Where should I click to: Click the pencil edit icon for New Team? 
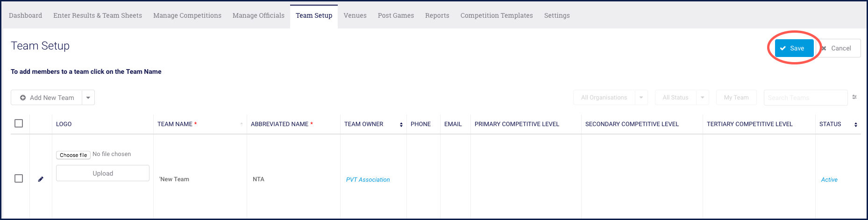[41, 179]
